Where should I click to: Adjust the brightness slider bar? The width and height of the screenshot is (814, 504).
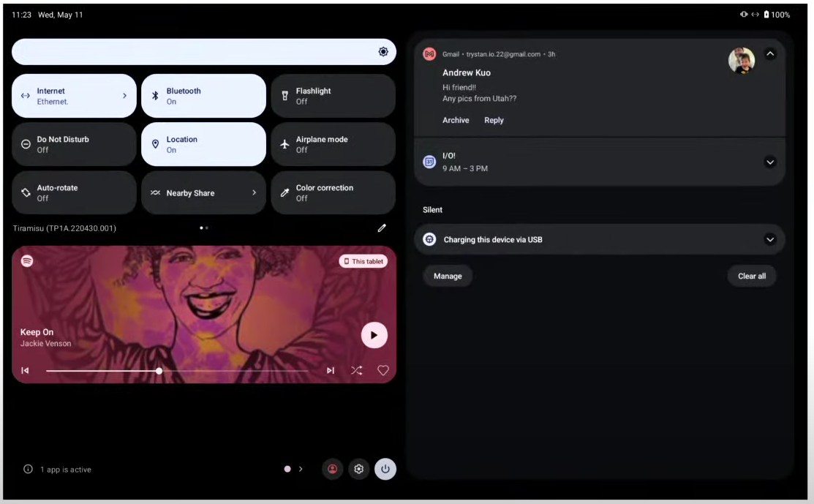203,51
